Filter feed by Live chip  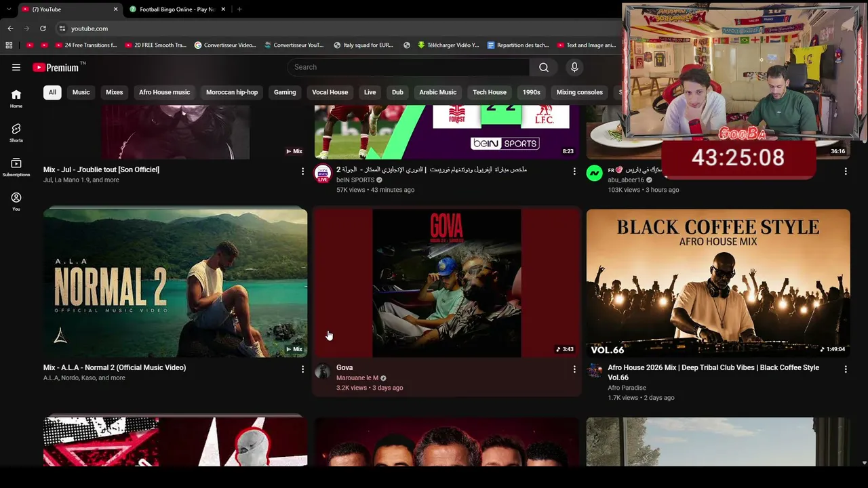click(x=370, y=92)
